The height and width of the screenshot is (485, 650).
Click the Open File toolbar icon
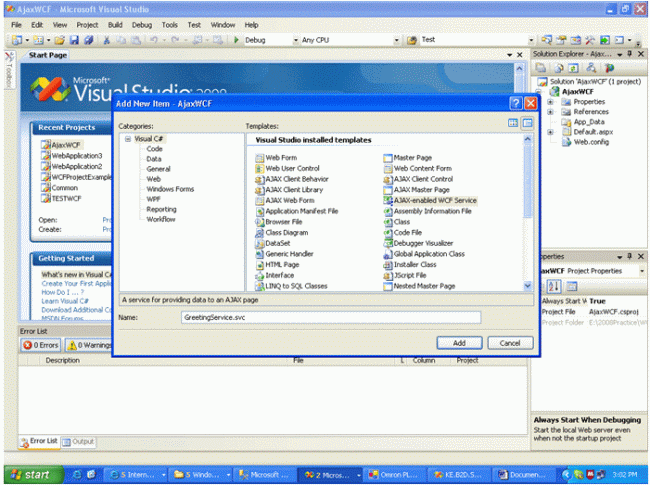(x=60, y=40)
